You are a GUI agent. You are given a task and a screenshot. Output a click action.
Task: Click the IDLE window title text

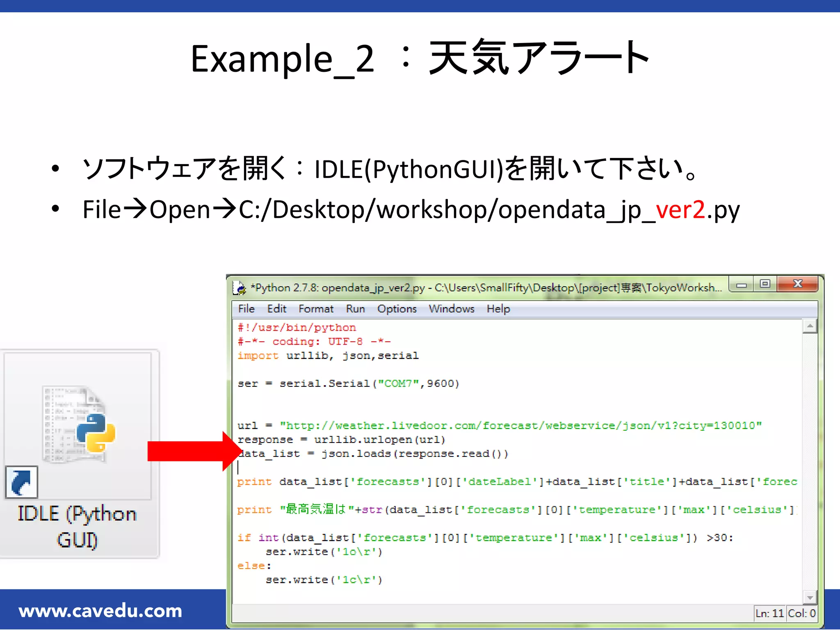[486, 288]
